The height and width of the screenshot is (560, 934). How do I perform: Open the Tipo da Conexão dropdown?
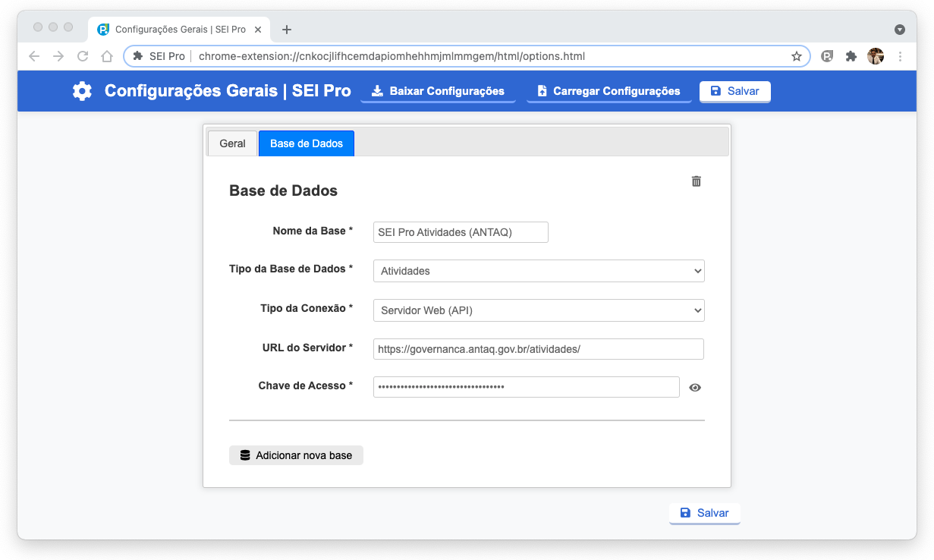[x=539, y=310]
